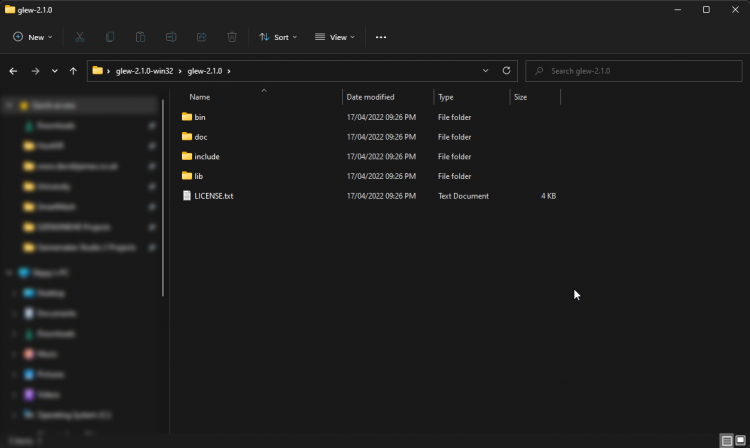Image resolution: width=750 pixels, height=448 pixels.
Task: Click the bin folder icon
Action: point(187,117)
